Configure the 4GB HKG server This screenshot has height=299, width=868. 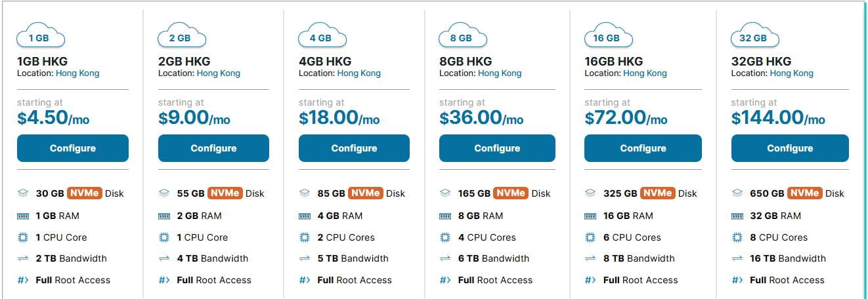pyautogui.click(x=354, y=148)
